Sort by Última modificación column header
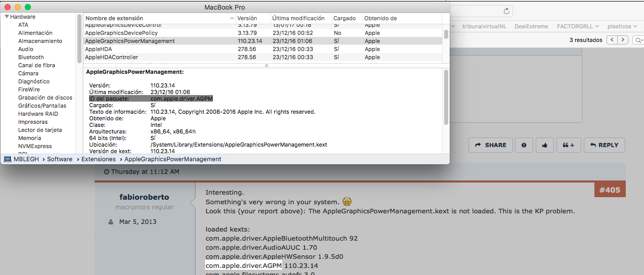The image size is (644, 275). pyautogui.click(x=301, y=18)
